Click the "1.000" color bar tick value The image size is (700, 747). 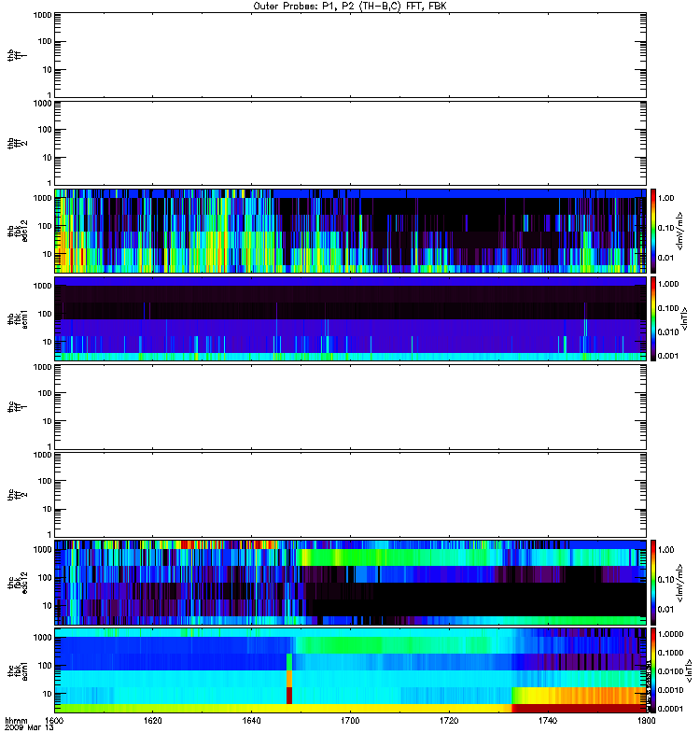(x=668, y=284)
